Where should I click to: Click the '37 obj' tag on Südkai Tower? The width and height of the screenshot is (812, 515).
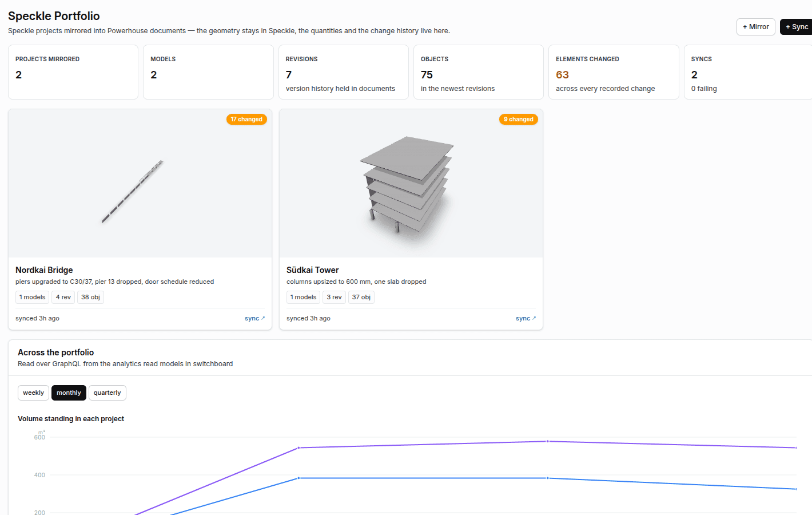(x=361, y=297)
